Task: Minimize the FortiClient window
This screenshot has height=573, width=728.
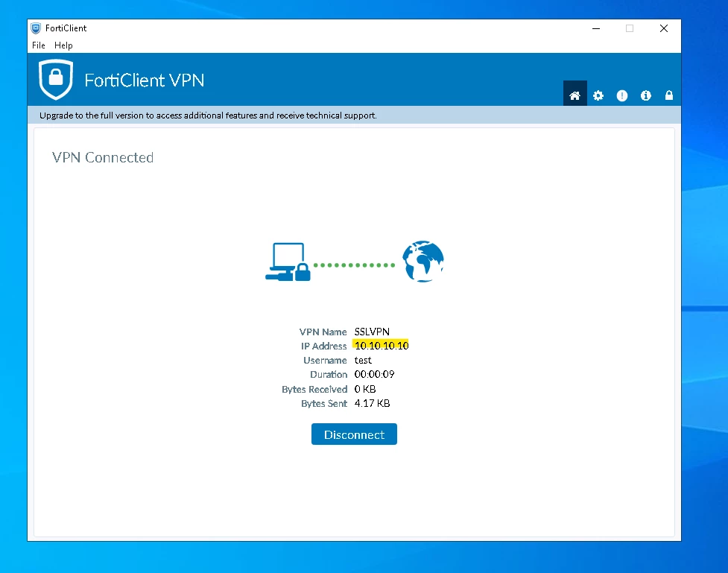Action: (596, 28)
